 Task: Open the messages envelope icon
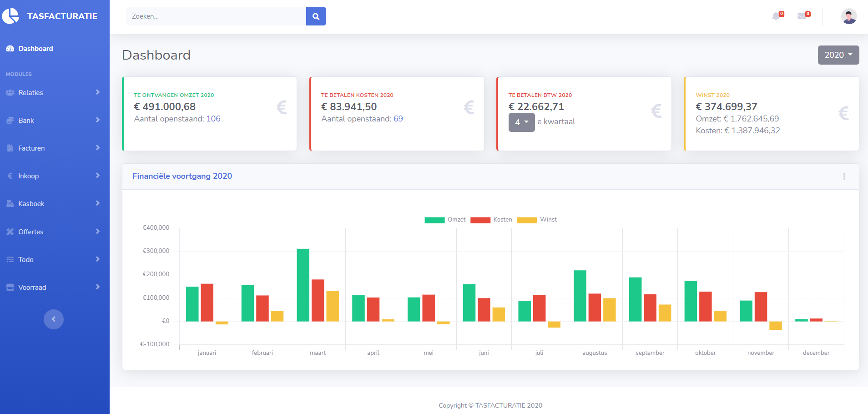click(x=802, y=16)
